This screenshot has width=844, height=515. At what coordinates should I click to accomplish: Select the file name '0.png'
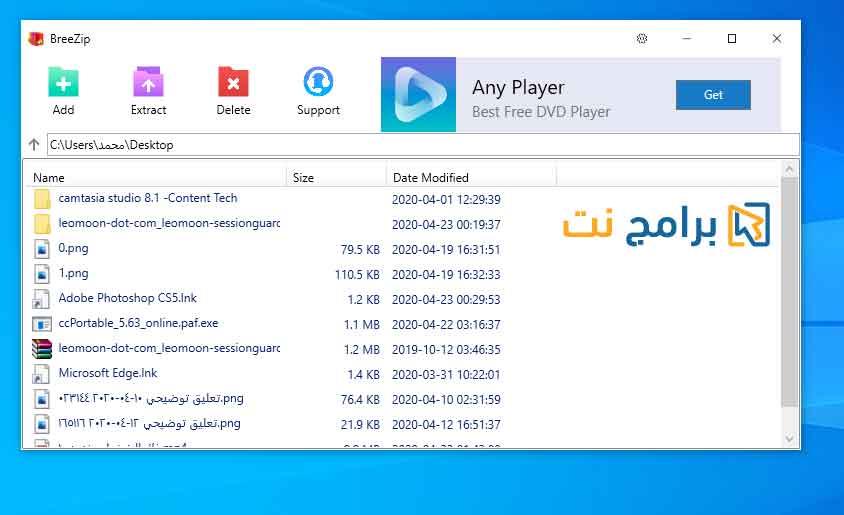[x=73, y=248]
